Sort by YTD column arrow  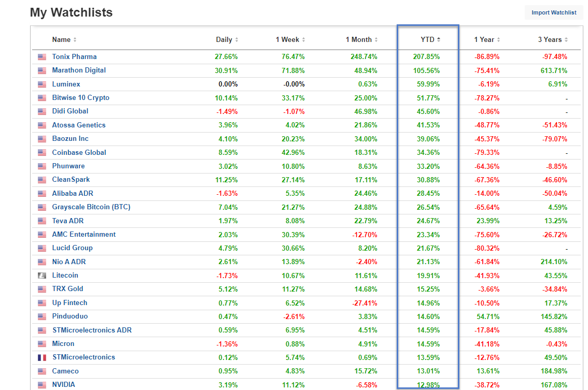click(x=439, y=40)
